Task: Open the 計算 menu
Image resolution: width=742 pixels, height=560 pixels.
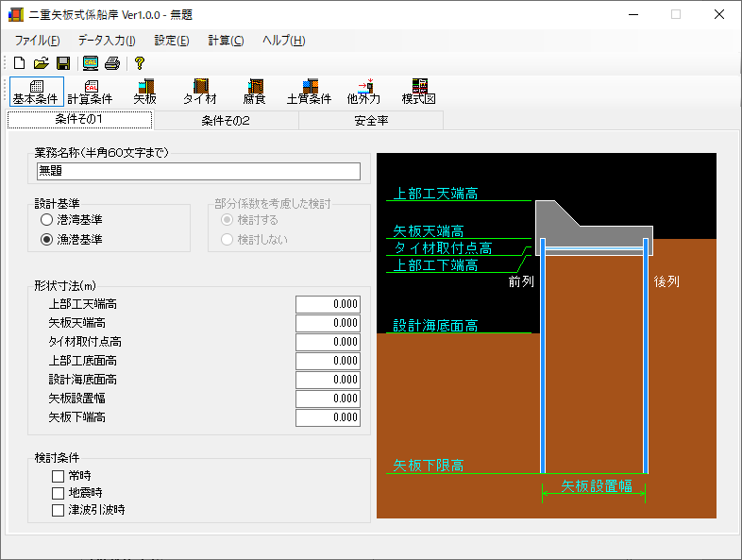Action: 226,41
